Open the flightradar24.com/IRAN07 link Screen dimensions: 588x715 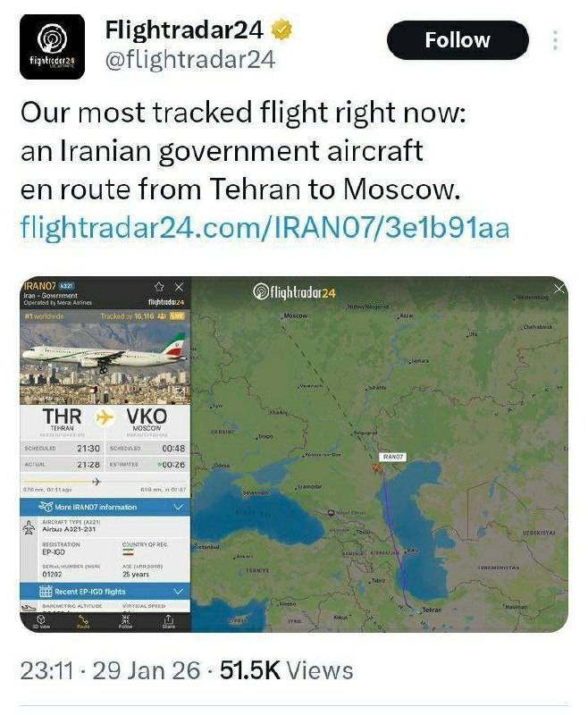tap(265, 227)
